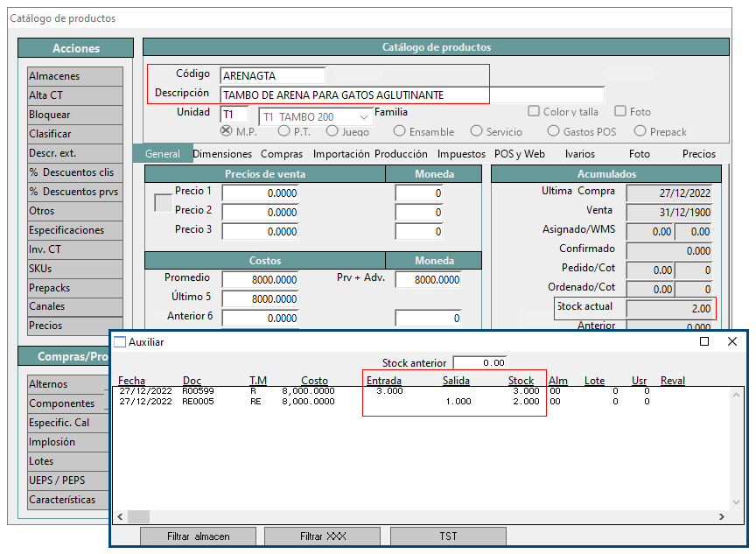Click the Descripción text field

[x=412, y=95]
